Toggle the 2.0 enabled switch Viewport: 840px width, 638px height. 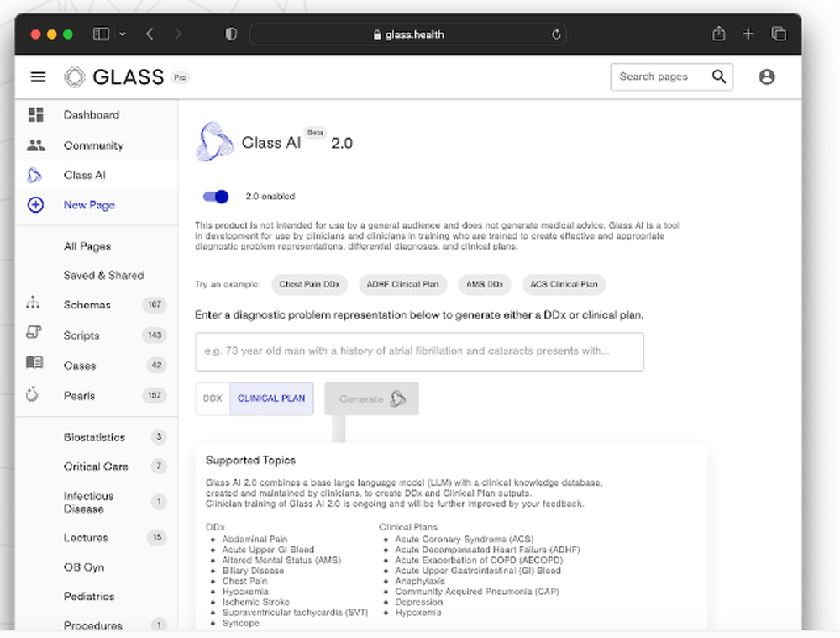pos(216,197)
